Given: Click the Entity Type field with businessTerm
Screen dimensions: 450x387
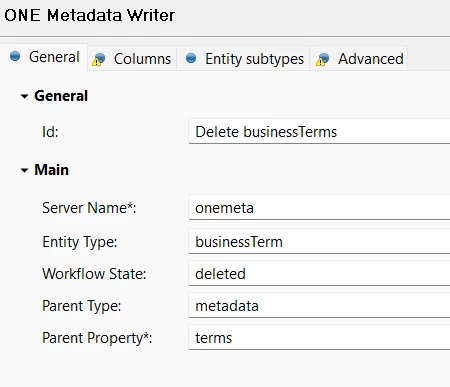Looking at the screenshot, I should coord(319,242).
